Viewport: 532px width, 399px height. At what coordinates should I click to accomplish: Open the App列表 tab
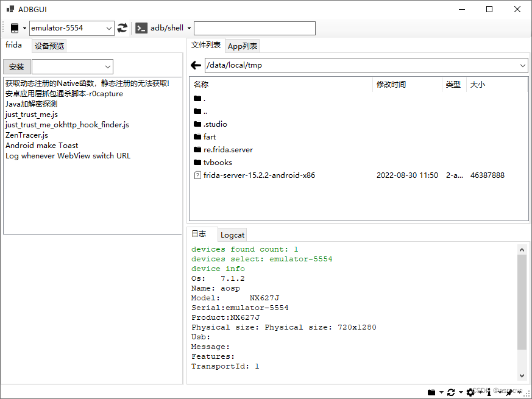243,46
